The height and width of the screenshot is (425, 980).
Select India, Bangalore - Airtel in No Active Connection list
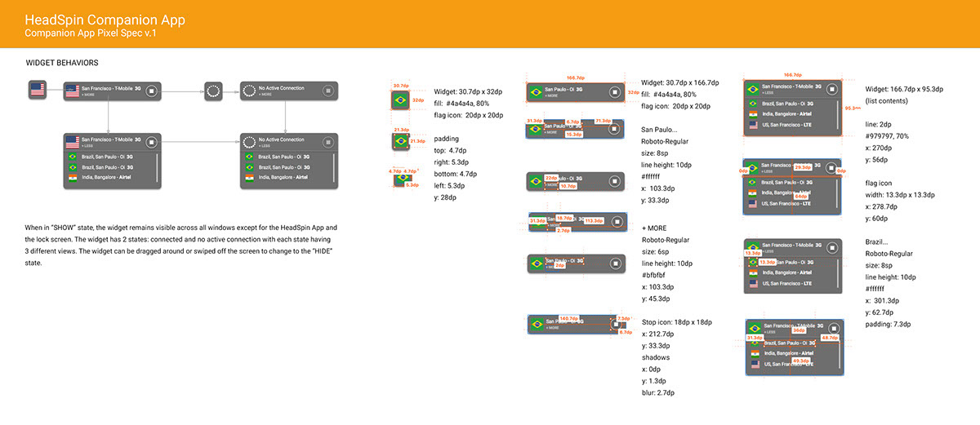point(284,177)
